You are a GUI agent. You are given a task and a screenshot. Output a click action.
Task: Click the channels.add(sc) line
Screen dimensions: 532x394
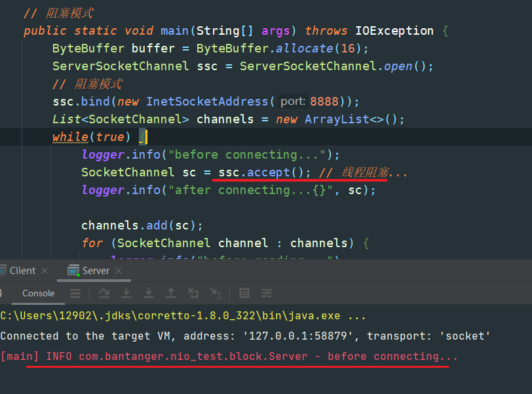(142, 226)
